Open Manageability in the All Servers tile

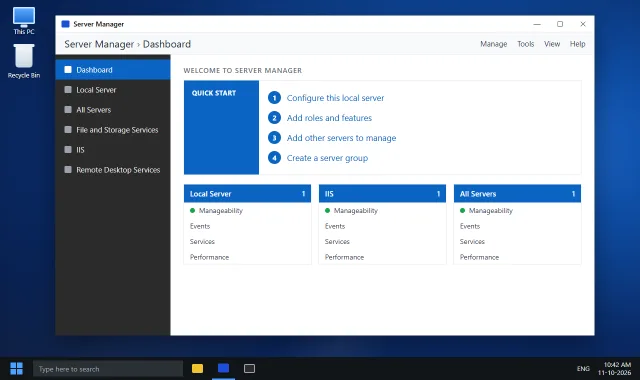491,211
